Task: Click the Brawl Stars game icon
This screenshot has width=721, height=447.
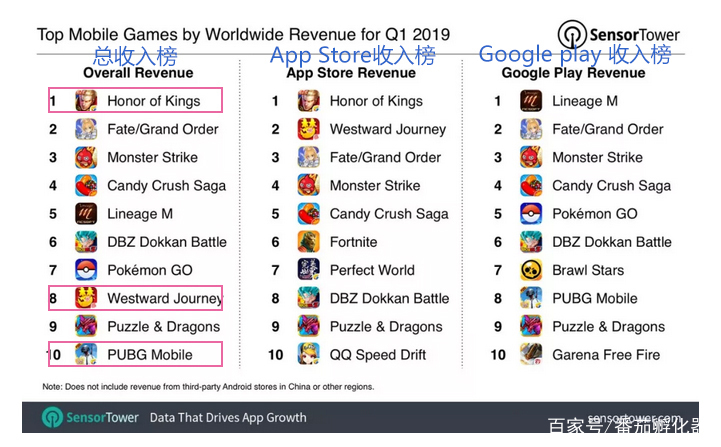Action: (x=531, y=270)
